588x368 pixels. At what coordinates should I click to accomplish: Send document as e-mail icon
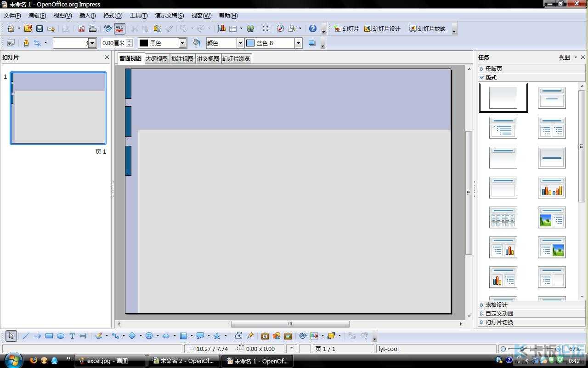coord(51,29)
